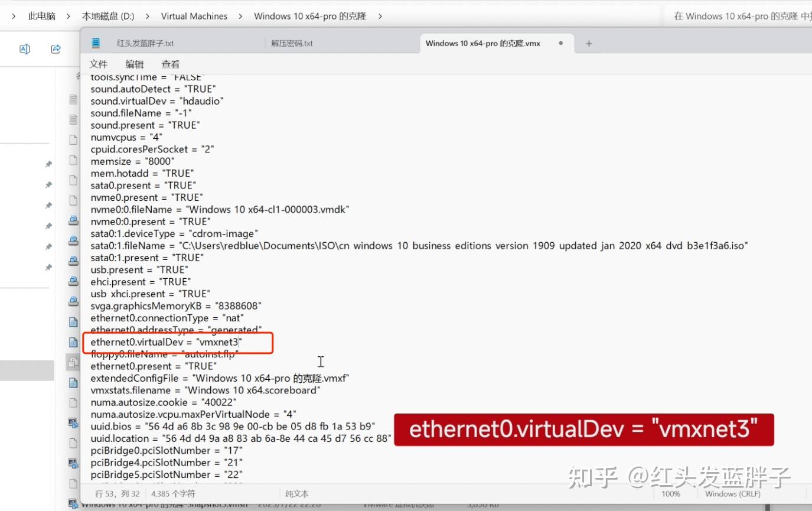Click the Notepad app icon beside the tabs
Screen dimensions: 812x511
click(96, 43)
